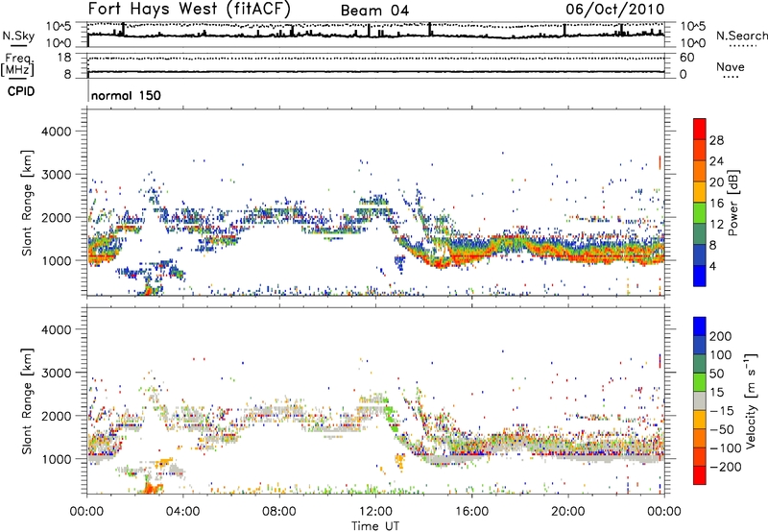
Task: Click the "60" Nave tick label
Action: tap(686, 58)
